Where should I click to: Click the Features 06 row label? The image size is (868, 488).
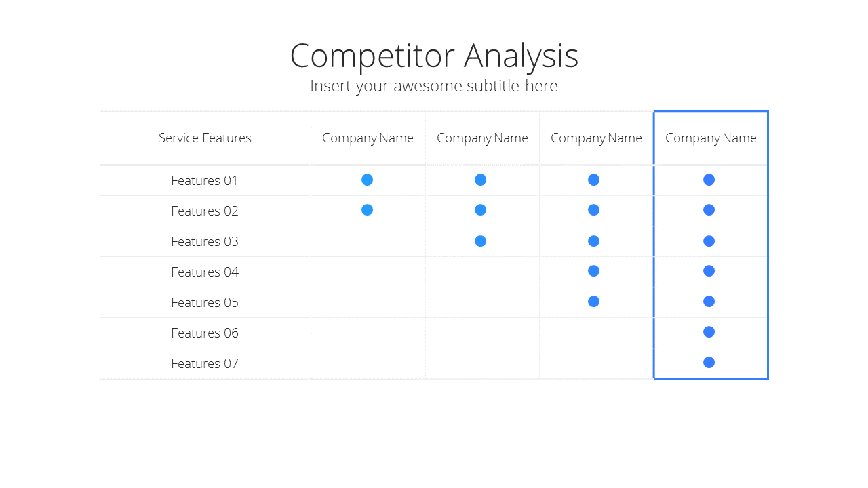pyautogui.click(x=205, y=333)
